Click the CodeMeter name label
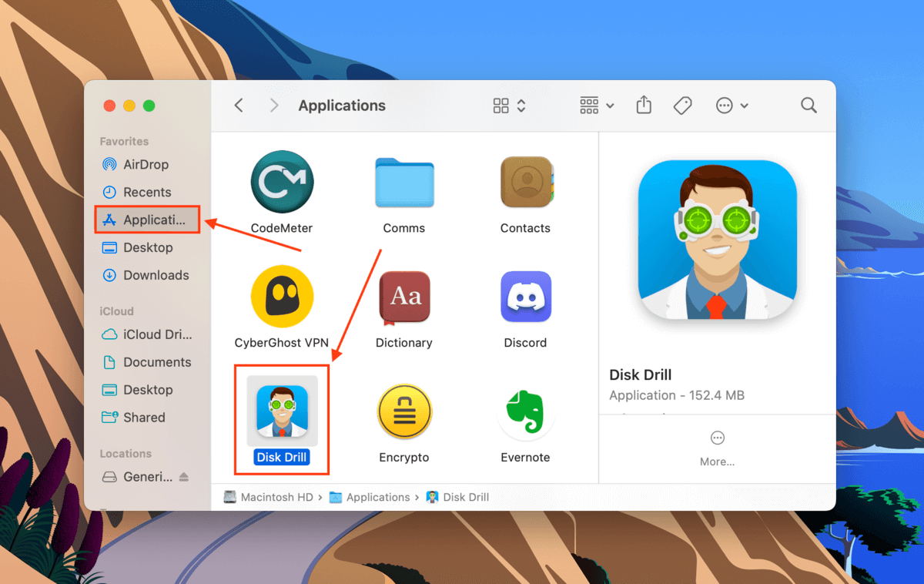Viewport: 924px width, 584px height. point(282,228)
